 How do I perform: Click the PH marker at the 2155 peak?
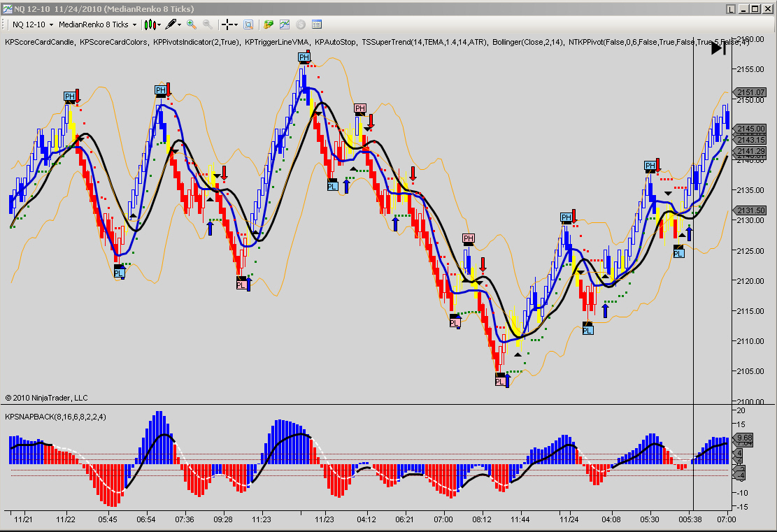tap(304, 57)
